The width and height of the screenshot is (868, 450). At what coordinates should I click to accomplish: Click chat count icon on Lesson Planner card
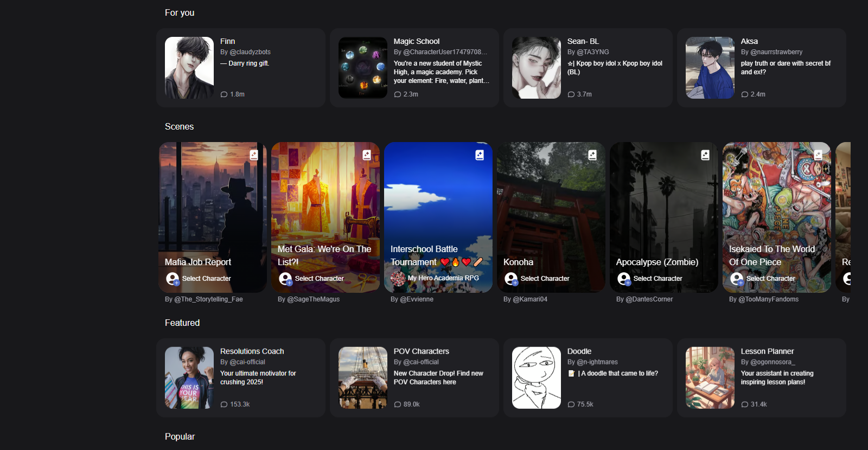pyautogui.click(x=745, y=404)
